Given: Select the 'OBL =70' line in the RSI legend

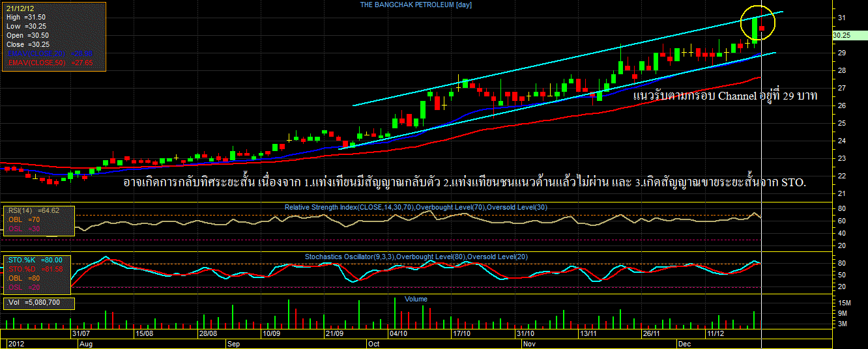Looking at the screenshot, I should click(x=23, y=220).
